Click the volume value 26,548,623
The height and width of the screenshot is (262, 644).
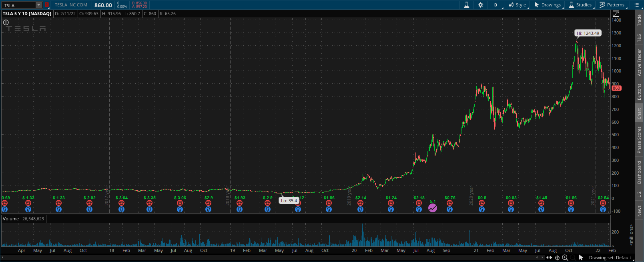[33, 219]
